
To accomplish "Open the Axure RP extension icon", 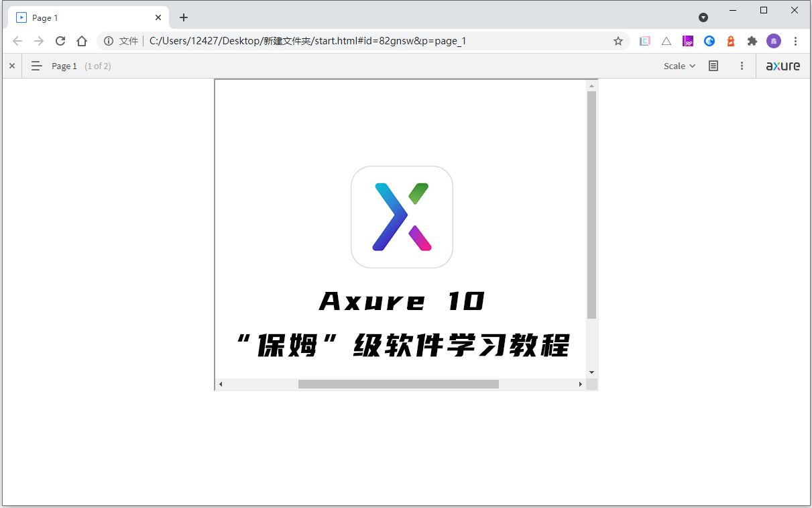I will (688, 41).
